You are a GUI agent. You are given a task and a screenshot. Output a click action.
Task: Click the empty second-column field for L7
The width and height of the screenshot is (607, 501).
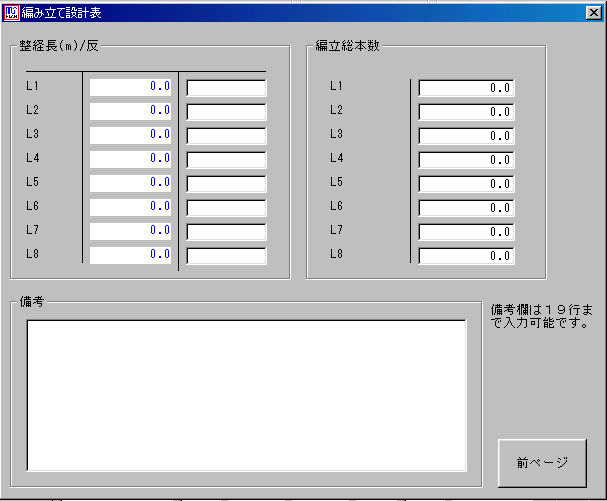[x=226, y=231]
